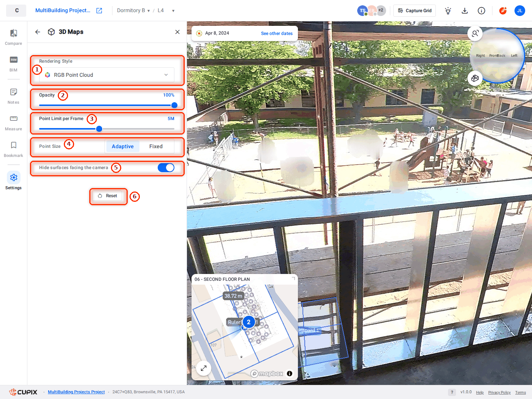Open the Dormitory B building dropdown
Image resolution: width=532 pixels, height=399 pixels.
(x=133, y=11)
